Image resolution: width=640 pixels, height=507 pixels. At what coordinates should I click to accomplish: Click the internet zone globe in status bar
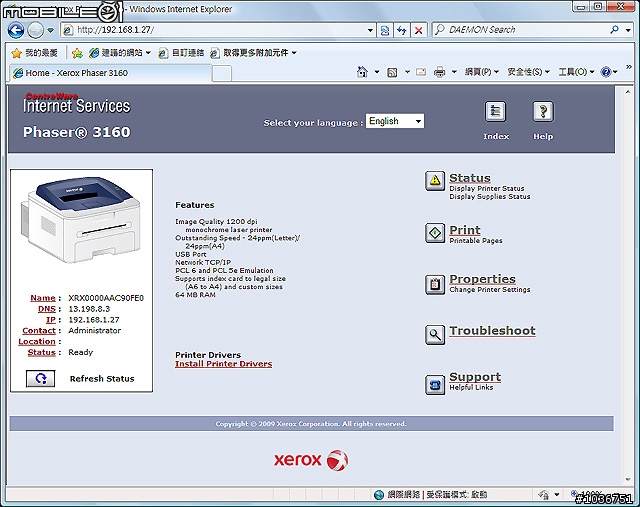tap(379, 495)
